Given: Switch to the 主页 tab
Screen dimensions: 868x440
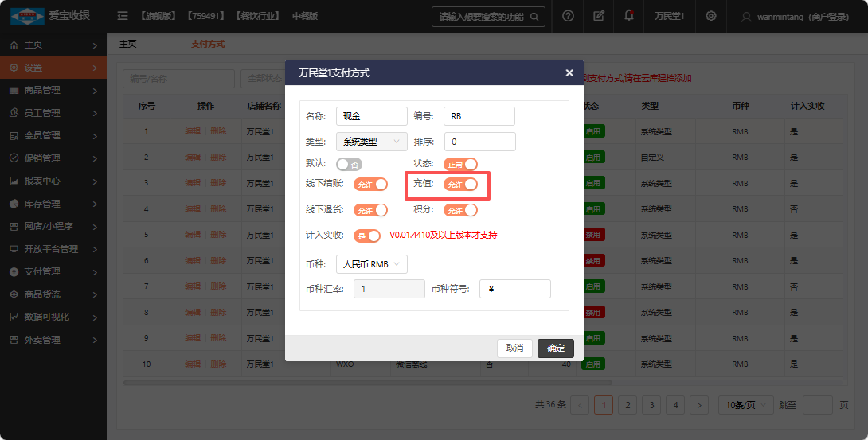Looking at the screenshot, I should point(127,44).
